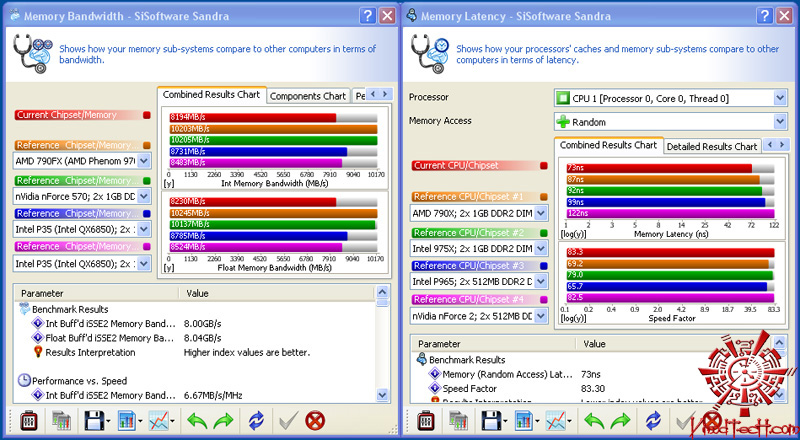Screen dimensions: 800x440
Task: Select Memory (Random Access) Latency row
Action: (593, 374)
